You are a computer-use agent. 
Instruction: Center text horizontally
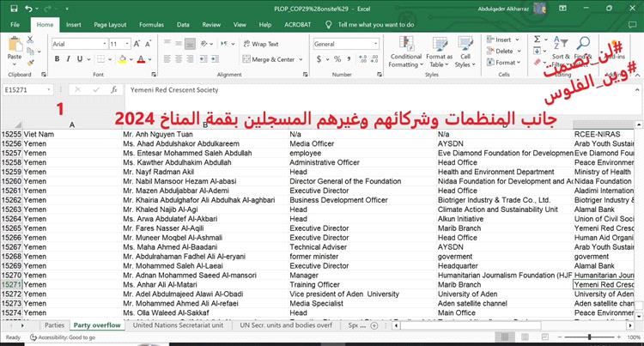point(179,59)
